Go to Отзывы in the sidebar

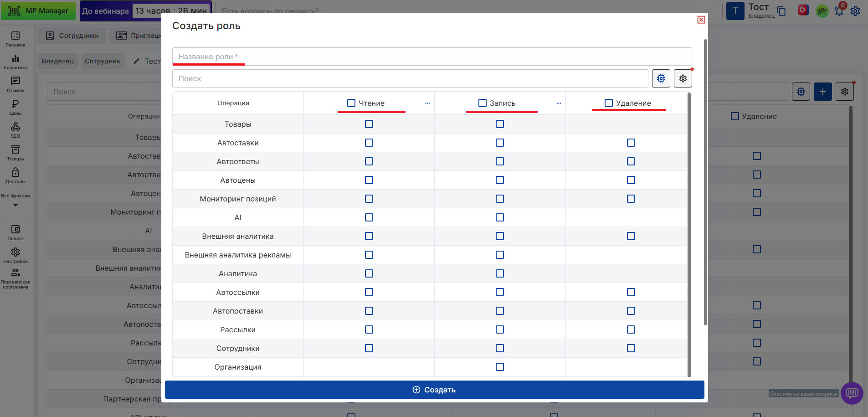[x=15, y=84]
